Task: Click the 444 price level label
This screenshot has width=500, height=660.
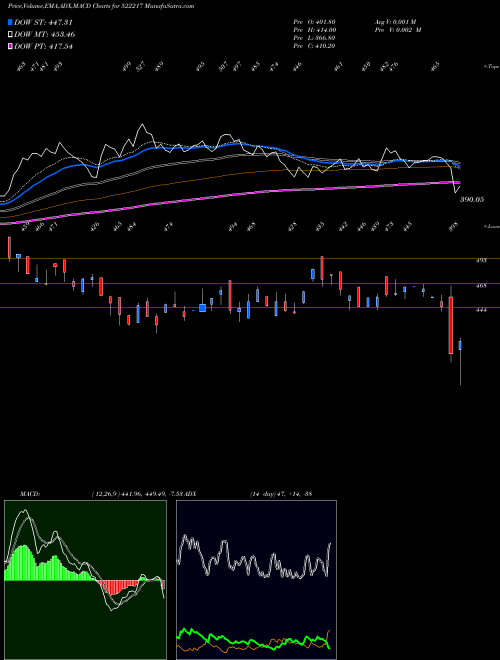Action: 481,310
